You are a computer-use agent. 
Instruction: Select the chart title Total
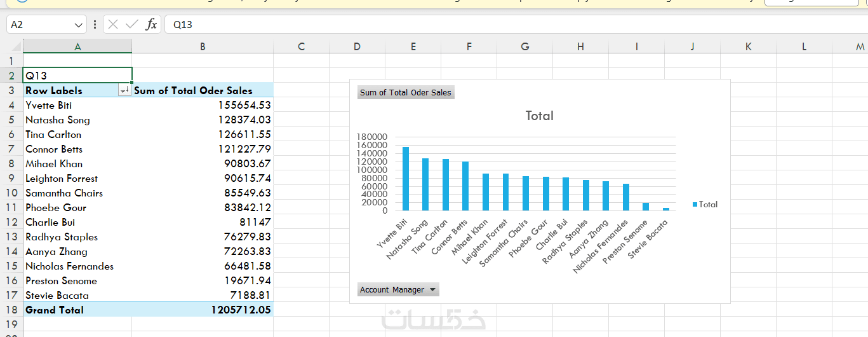point(540,116)
